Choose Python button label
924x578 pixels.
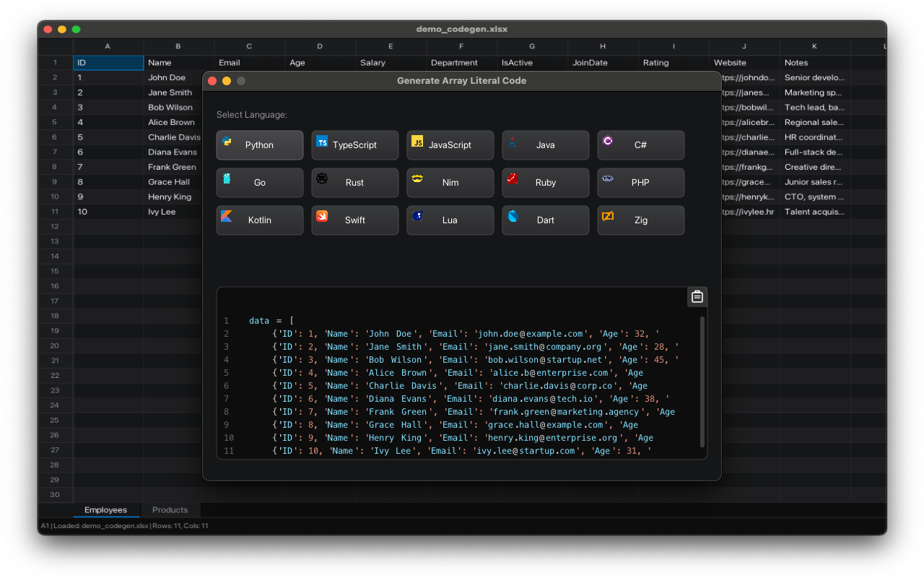259,145
